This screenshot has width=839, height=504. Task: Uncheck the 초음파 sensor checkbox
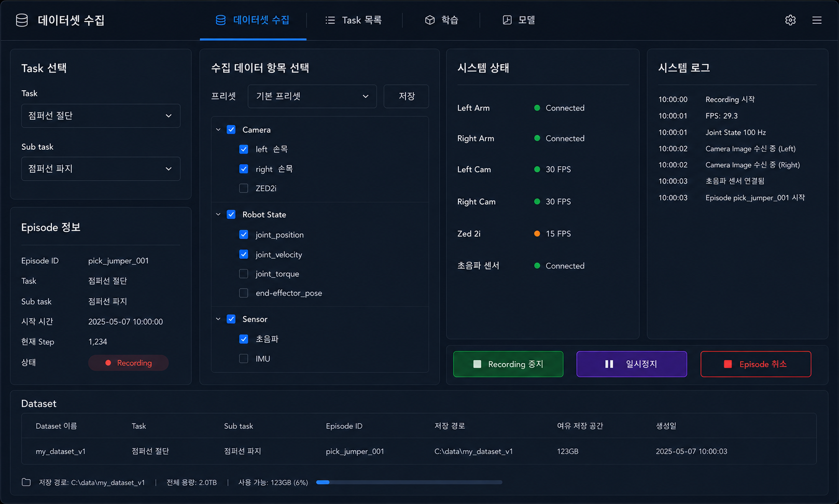click(244, 339)
